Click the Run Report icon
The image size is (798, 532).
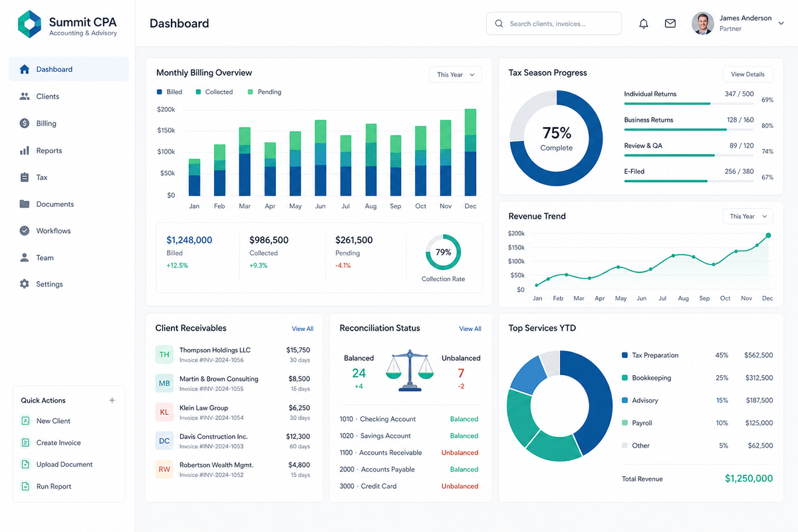[x=25, y=486]
